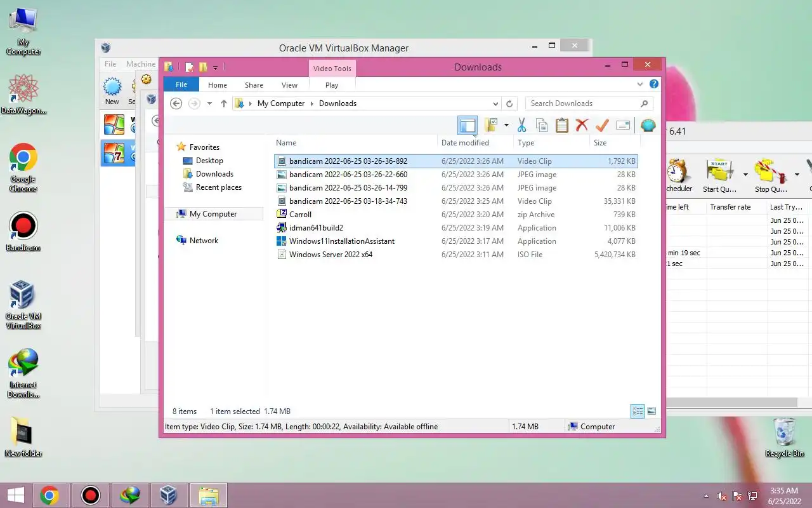Switch to the Home ribbon tab
Viewport: 812px width, 508px height.
pos(218,85)
